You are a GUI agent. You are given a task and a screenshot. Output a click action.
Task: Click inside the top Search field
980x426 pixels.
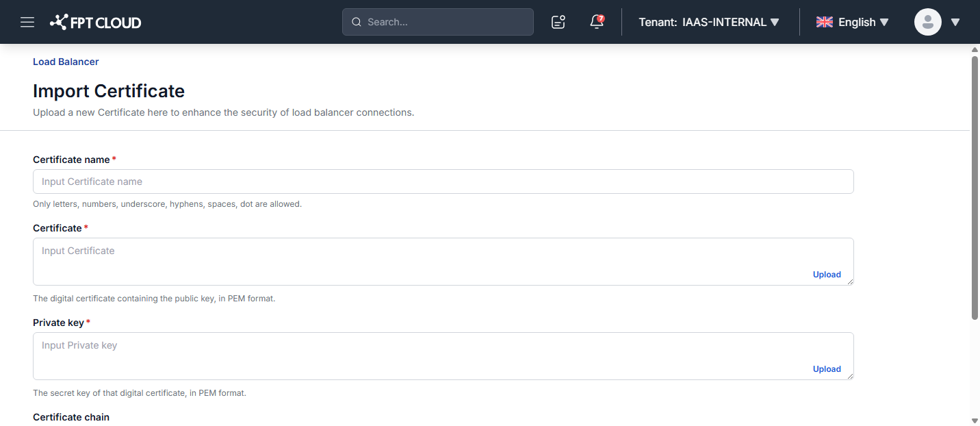[438, 22]
